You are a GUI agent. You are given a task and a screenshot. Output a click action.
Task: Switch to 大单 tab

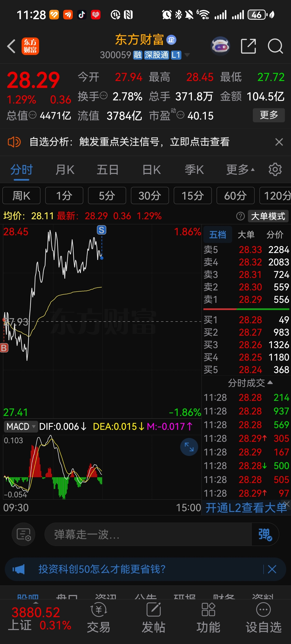tap(246, 235)
